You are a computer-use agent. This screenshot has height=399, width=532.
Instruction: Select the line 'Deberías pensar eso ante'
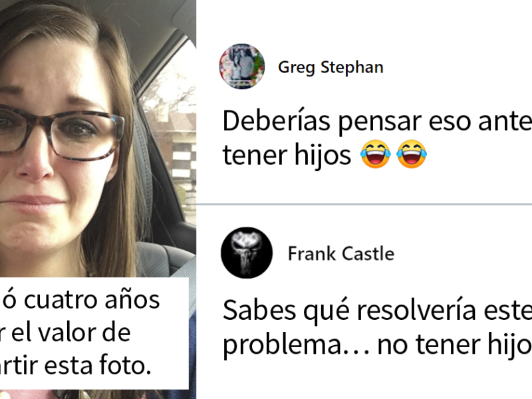pyautogui.click(x=377, y=121)
